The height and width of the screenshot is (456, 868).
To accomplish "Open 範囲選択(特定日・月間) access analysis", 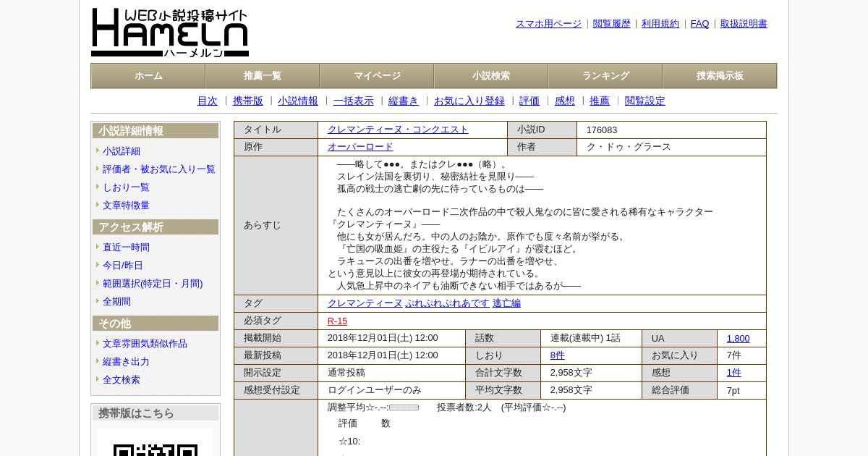I will [153, 284].
